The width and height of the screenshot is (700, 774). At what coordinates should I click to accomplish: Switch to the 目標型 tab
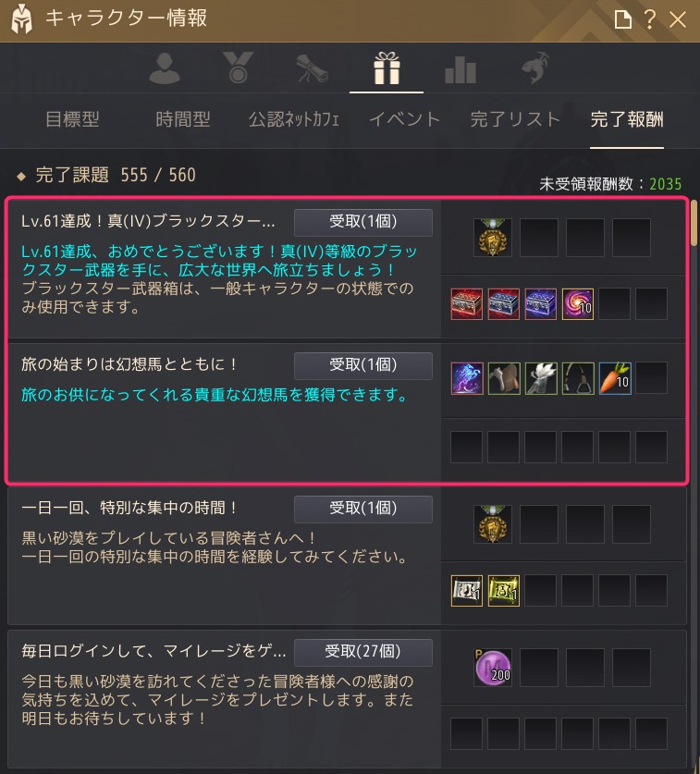[72, 119]
